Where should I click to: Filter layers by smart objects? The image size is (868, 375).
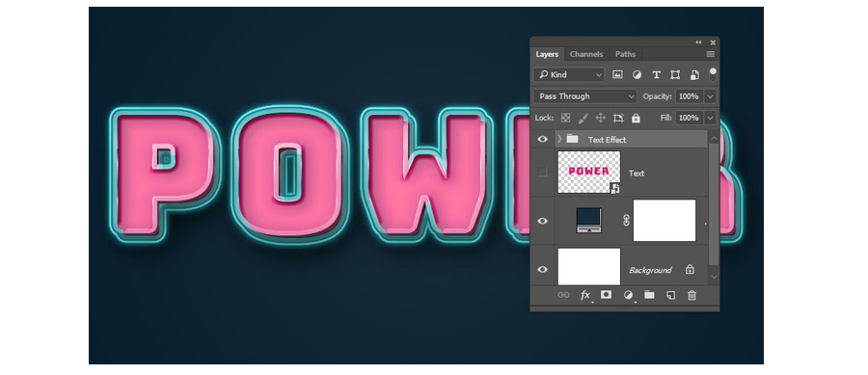click(694, 74)
